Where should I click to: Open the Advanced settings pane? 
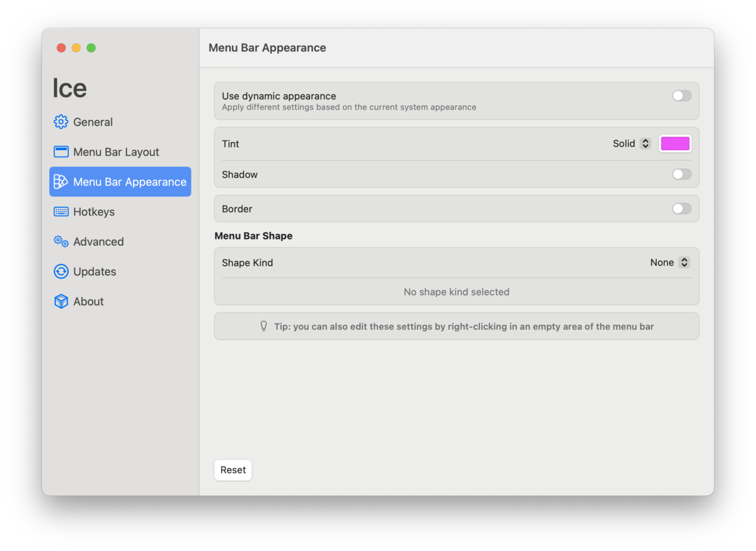tap(120, 241)
